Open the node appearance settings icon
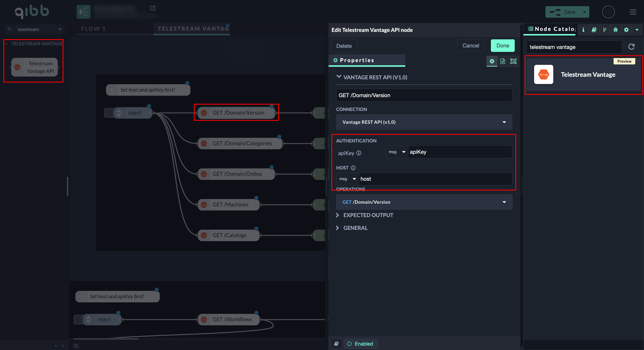The image size is (644, 350). point(513,61)
